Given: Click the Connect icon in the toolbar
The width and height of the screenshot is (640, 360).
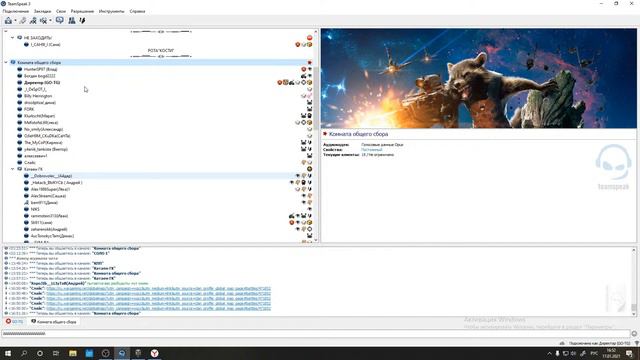Looking at the screenshot, I should coord(8,20).
